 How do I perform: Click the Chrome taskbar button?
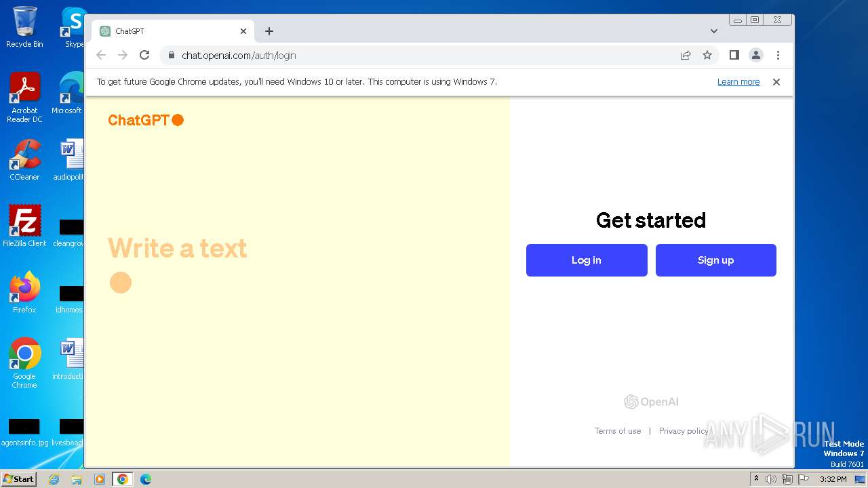pyautogui.click(x=123, y=479)
